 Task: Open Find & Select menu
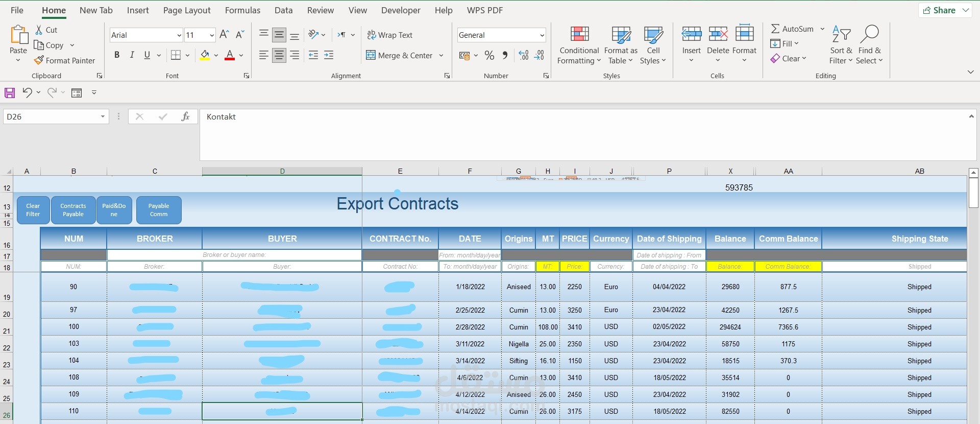(869, 45)
